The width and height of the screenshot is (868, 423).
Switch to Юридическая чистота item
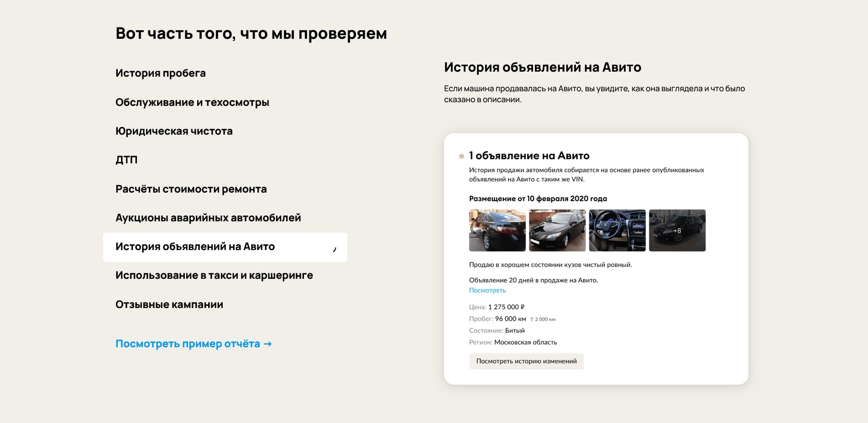[174, 131]
